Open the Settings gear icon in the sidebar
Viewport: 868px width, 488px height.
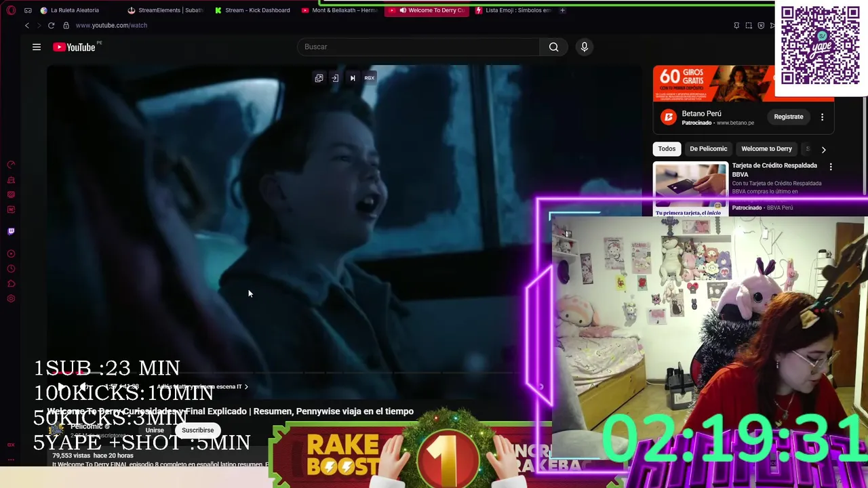[11, 298]
